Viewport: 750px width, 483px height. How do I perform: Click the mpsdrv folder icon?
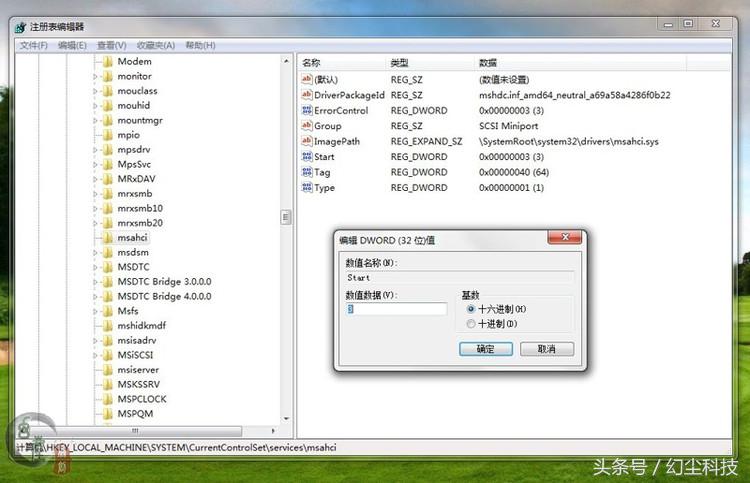pos(108,149)
